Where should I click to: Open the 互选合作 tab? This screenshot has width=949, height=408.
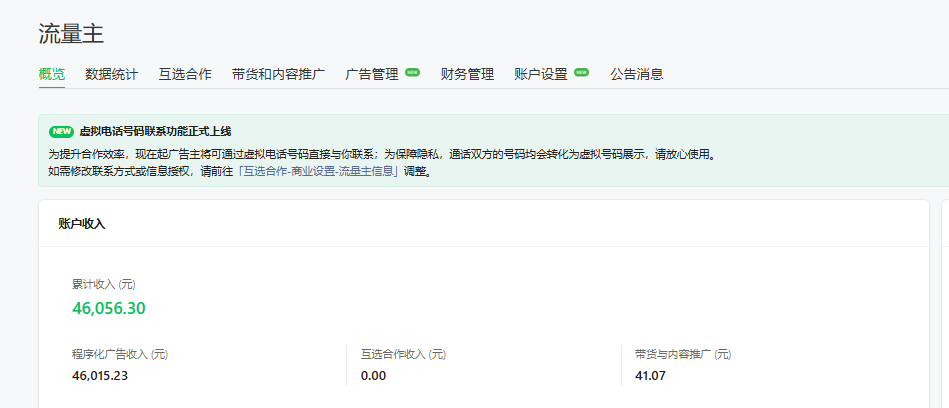pyautogui.click(x=185, y=74)
